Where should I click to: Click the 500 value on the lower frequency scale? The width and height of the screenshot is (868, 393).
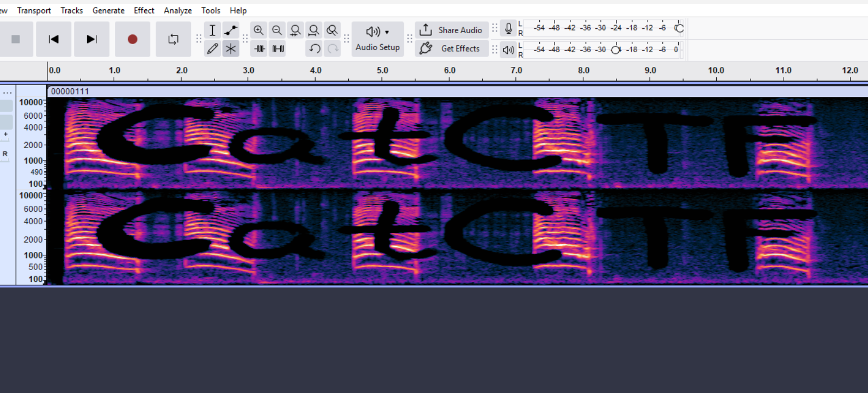click(35, 267)
